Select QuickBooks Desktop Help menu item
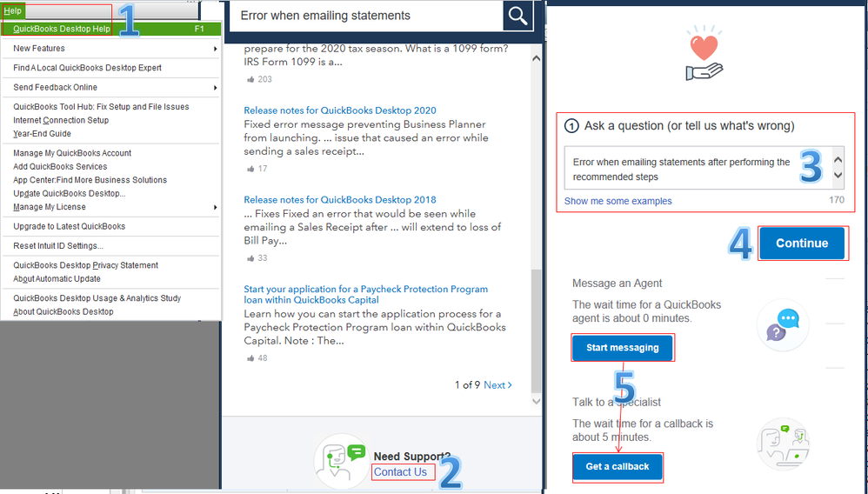The width and height of the screenshot is (868, 494). (x=111, y=29)
